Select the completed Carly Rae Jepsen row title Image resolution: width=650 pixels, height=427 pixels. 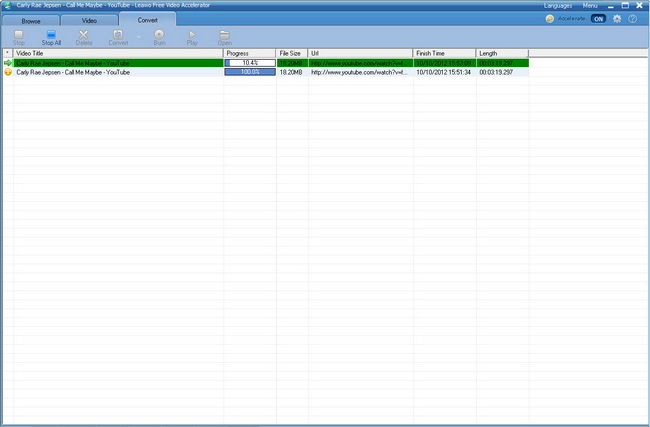(73, 72)
